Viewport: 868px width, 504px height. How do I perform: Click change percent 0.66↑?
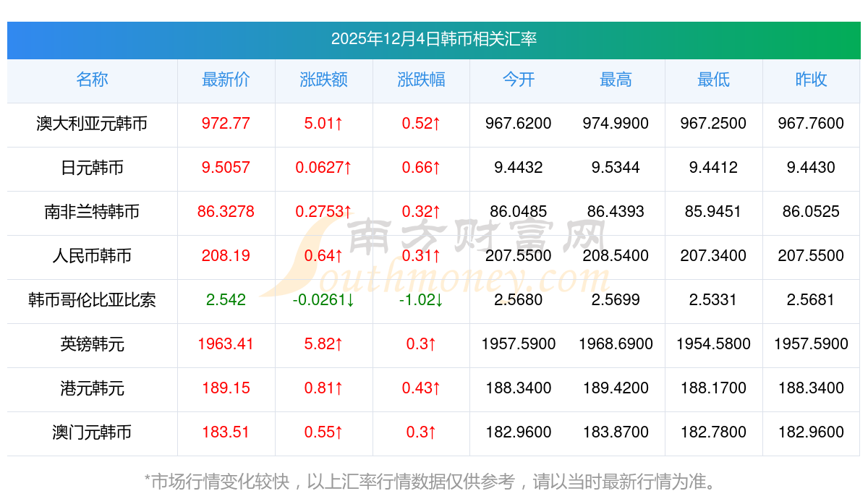(x=421, y=168)
